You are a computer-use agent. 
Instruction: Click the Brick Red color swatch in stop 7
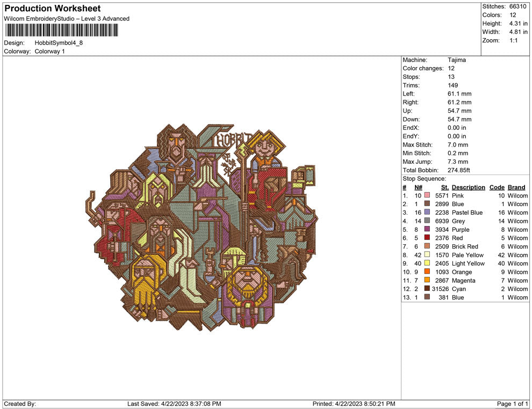[427, 246]
